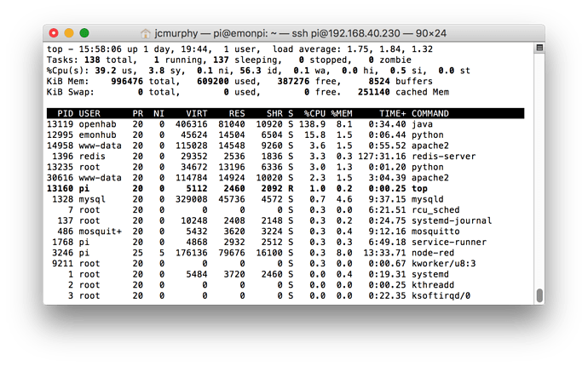Click the %CPU column header
This screenshot has height=366, width=588.
point(314,113)
